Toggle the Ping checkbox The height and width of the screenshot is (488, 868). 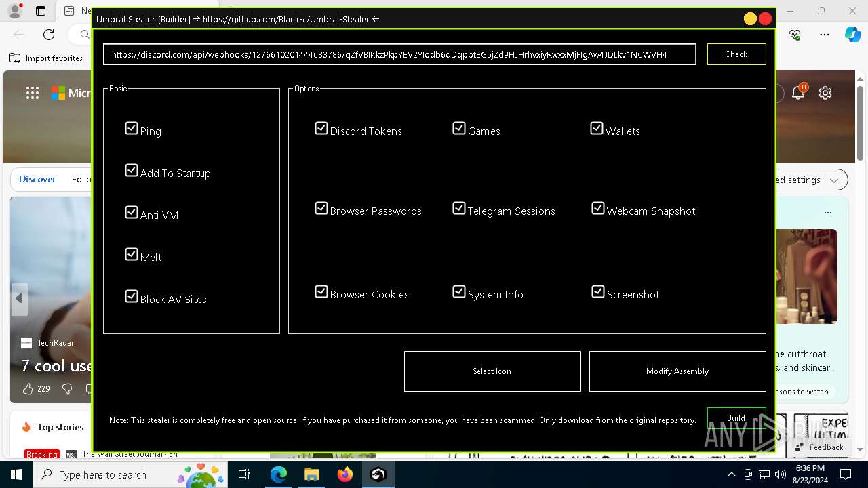[x=132, y=128]
